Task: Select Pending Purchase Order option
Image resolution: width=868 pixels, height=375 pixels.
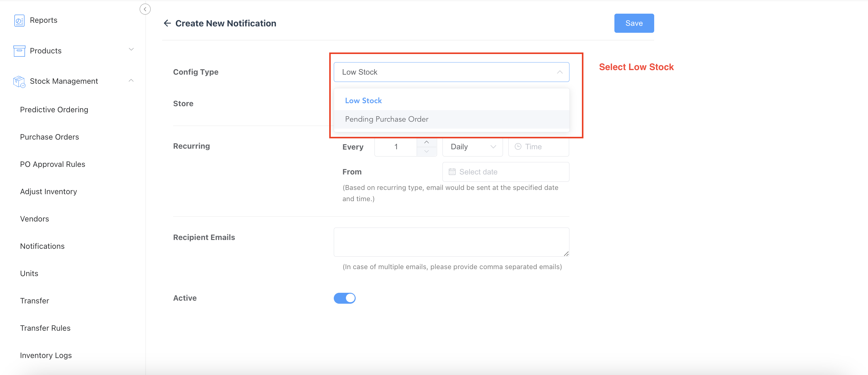Action: coord(387,119)
